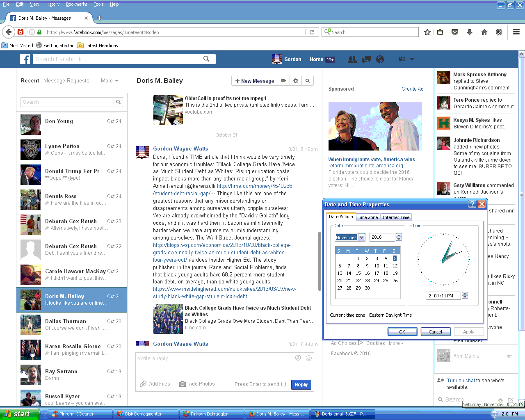Click the Reply button
The width and height of the screenshot is (525, 420).
coord(301,385)
